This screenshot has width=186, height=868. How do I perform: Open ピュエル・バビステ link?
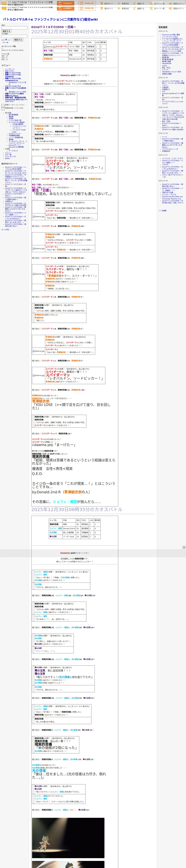tap(169, 194)
